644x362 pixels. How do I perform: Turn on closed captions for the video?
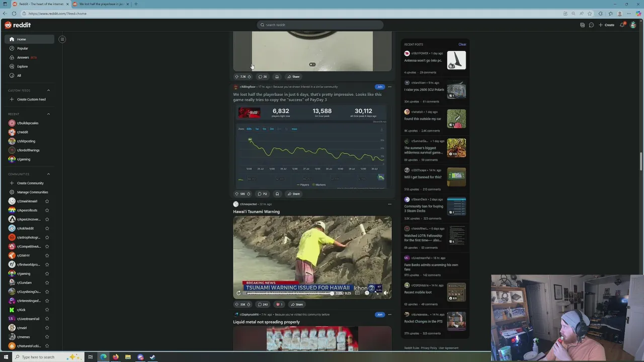point(357,293)
